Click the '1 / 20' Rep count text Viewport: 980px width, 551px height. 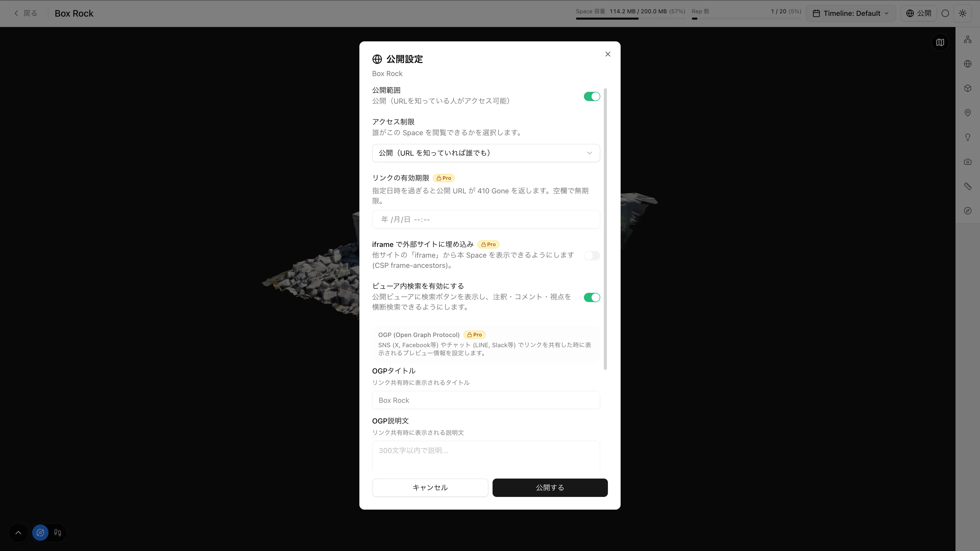[x=778, y=11]
